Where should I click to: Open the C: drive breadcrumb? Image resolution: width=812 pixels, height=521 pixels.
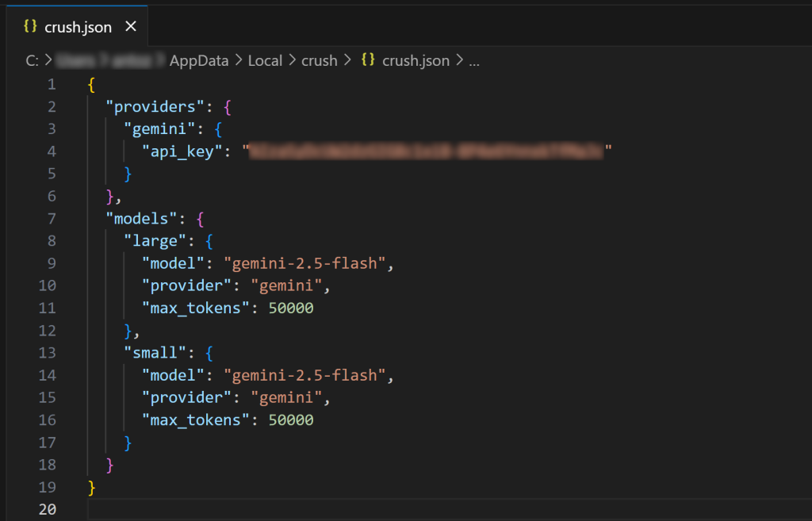32,60
